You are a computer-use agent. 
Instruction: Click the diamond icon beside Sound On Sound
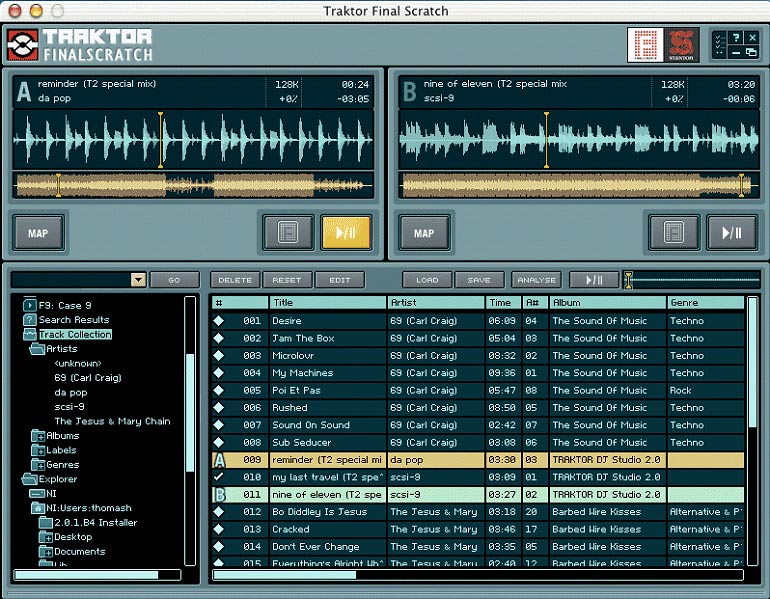click(219, 425)
